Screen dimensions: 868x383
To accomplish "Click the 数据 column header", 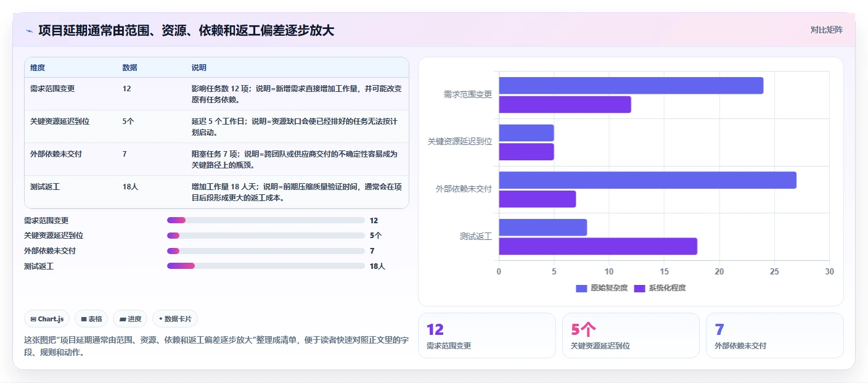I will [x=130, y=67].
